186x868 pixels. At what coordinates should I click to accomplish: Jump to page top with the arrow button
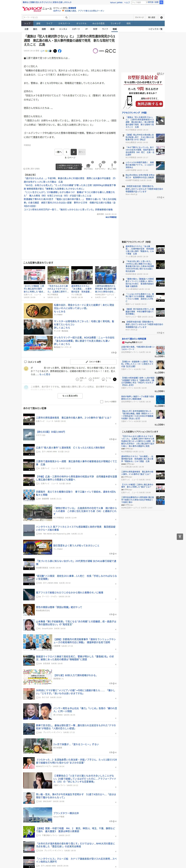click(x=180, y=537)
